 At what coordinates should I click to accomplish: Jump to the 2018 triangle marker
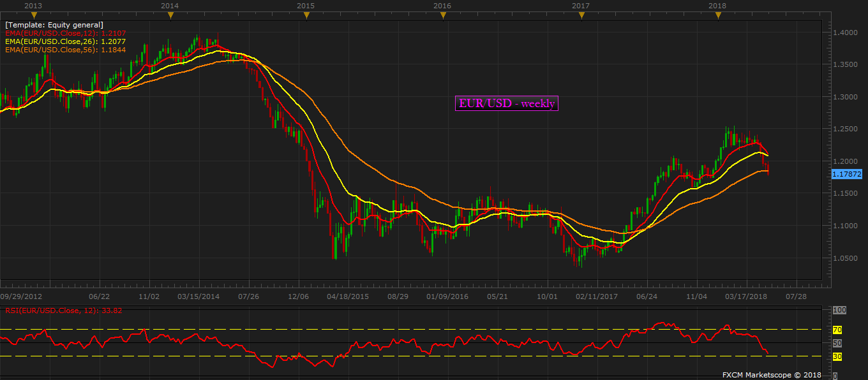pos(718,15)
